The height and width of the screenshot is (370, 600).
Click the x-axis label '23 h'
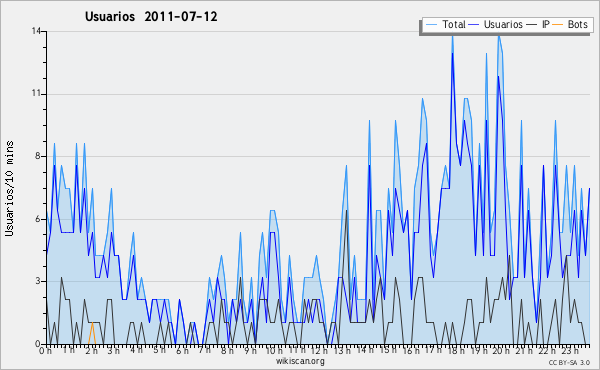[x=570, y=351]
